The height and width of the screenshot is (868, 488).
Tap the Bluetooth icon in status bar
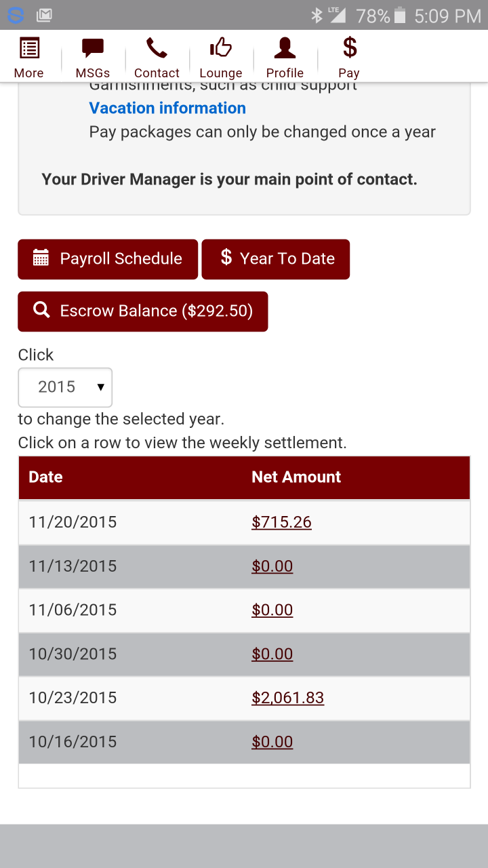click(x=317, y=15)
